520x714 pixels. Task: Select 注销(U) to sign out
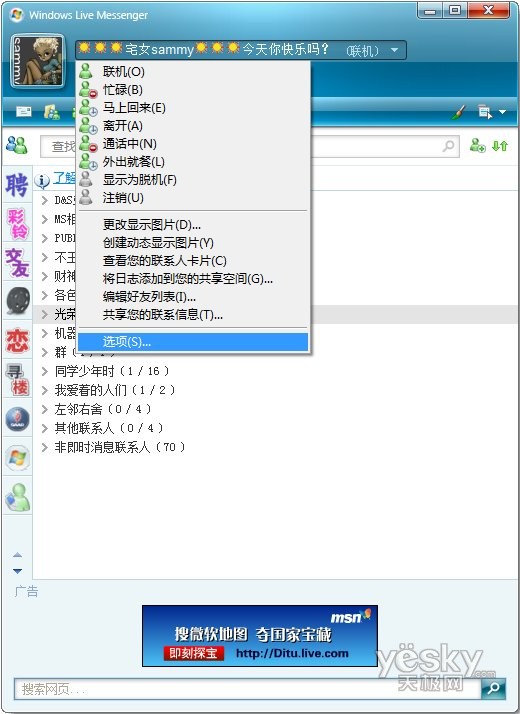(x=193, y=198)
